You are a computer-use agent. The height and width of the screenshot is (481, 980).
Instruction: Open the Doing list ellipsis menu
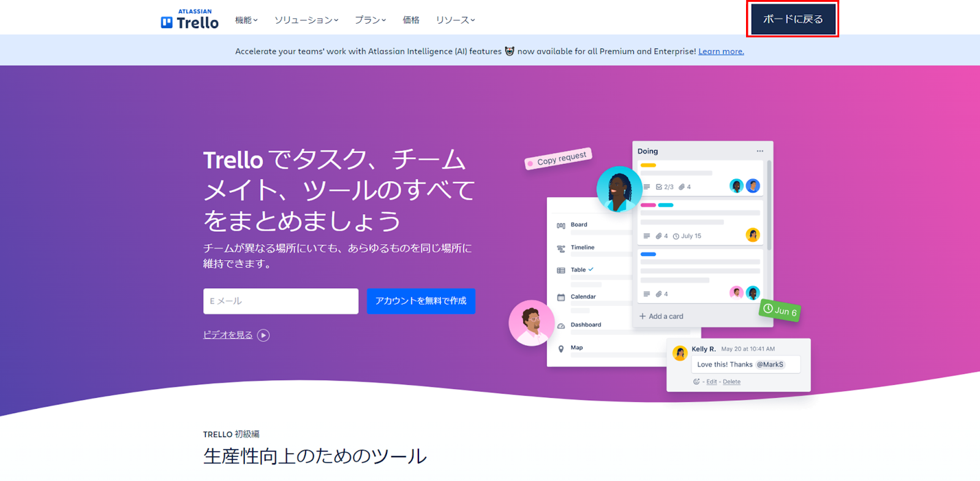point(759,151)
